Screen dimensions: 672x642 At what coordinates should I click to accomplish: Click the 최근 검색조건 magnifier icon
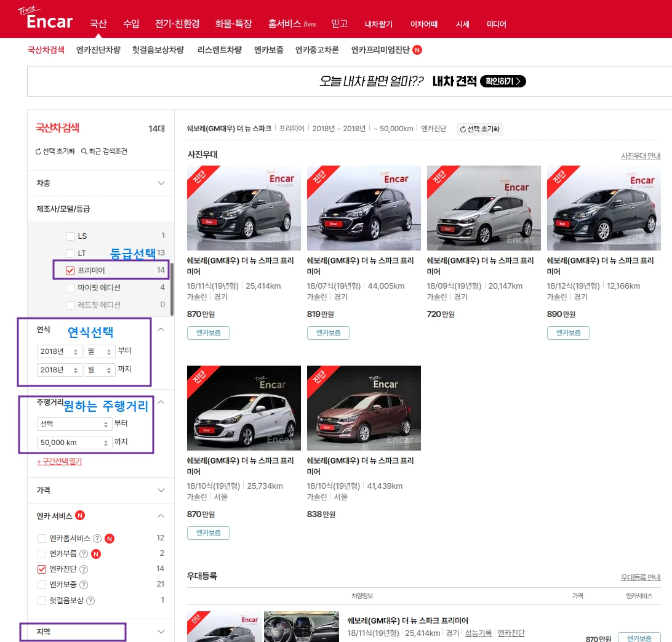click(84, 151)
